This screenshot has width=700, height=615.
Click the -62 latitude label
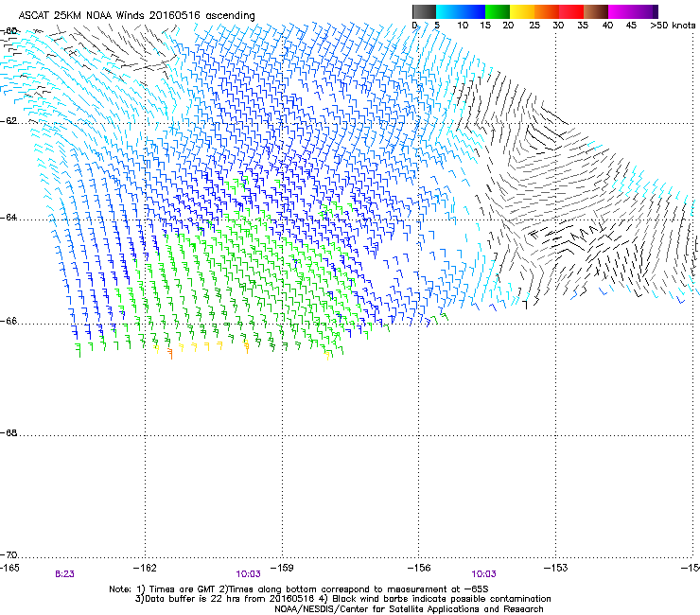(x=9, y=121)
